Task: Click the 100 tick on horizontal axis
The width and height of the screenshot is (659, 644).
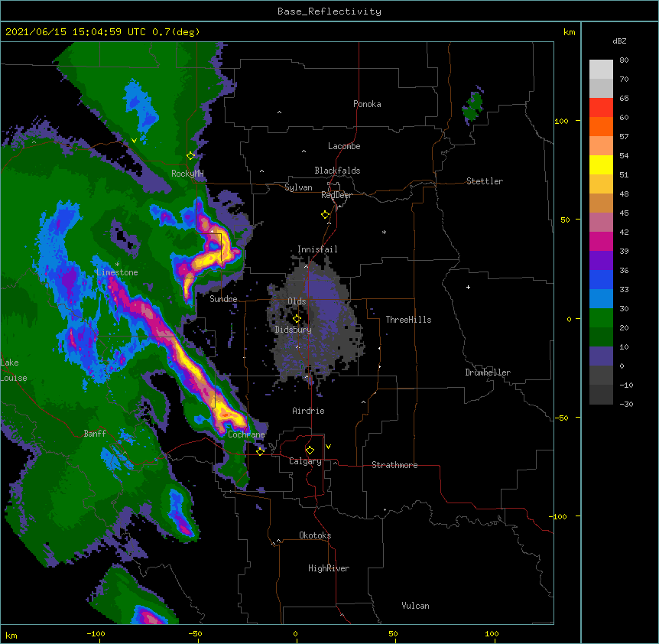Action: pyautogui.click(x=492, y=633)
